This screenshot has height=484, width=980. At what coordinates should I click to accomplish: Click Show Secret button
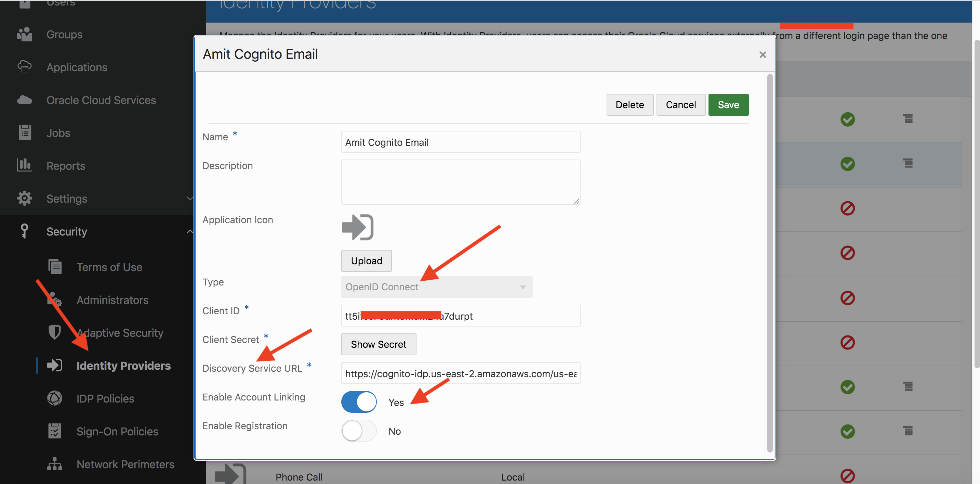378,344
